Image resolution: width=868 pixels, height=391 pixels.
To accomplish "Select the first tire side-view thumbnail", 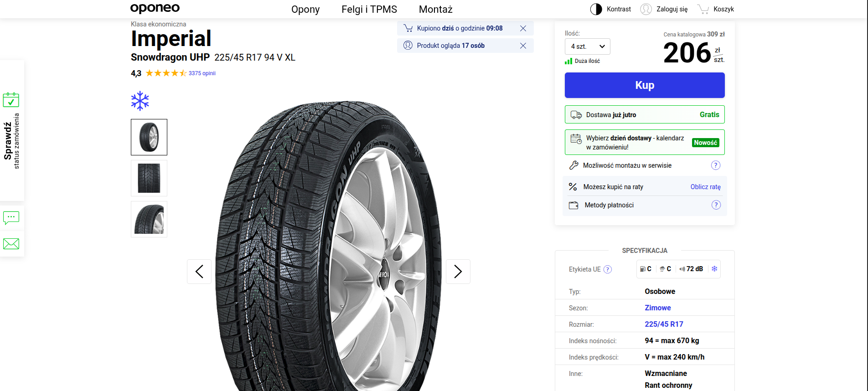I will [149, 137].
